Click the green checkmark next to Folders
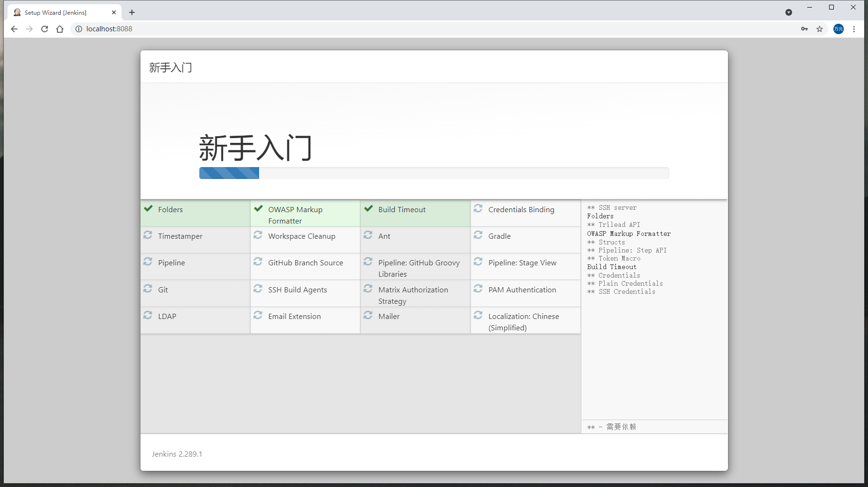Image resolution: width=868 pixels, height=487 pixels. coord(148,208)
